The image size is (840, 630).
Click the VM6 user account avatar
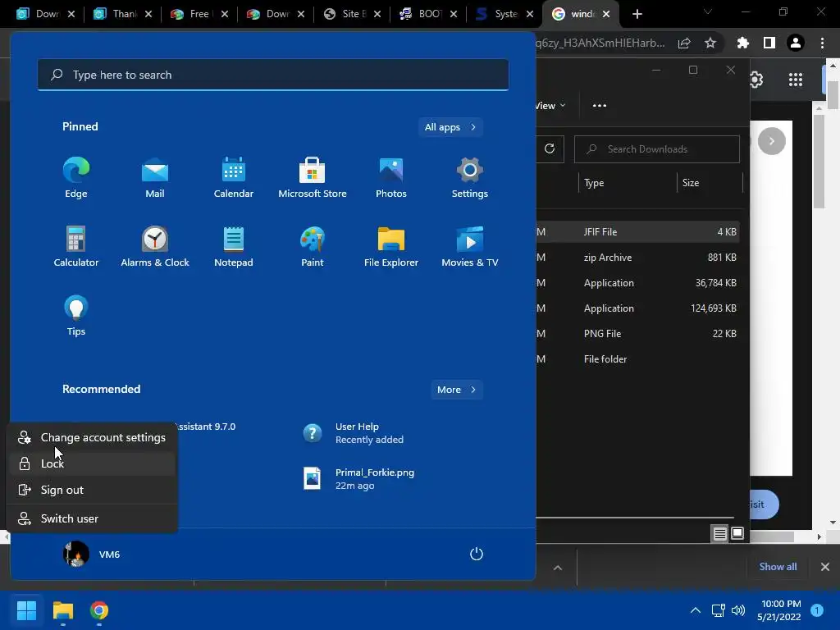coord(76,554)
